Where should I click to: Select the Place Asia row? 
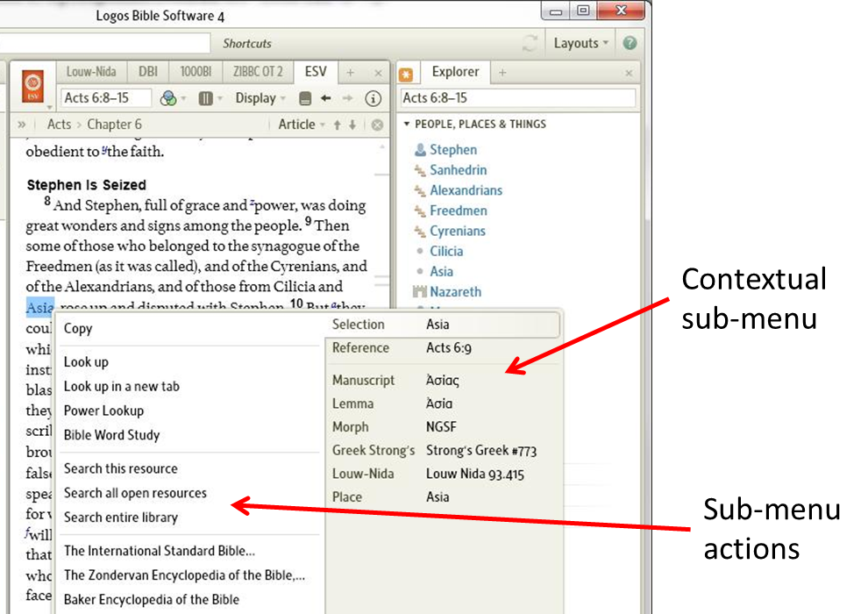tap(442, 497)
